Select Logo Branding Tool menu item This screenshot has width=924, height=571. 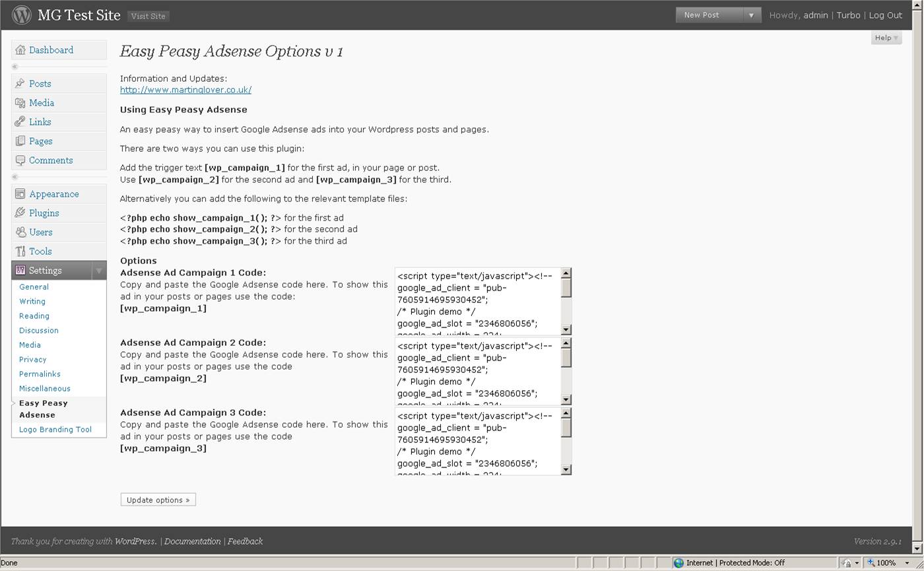coord(55,430)
